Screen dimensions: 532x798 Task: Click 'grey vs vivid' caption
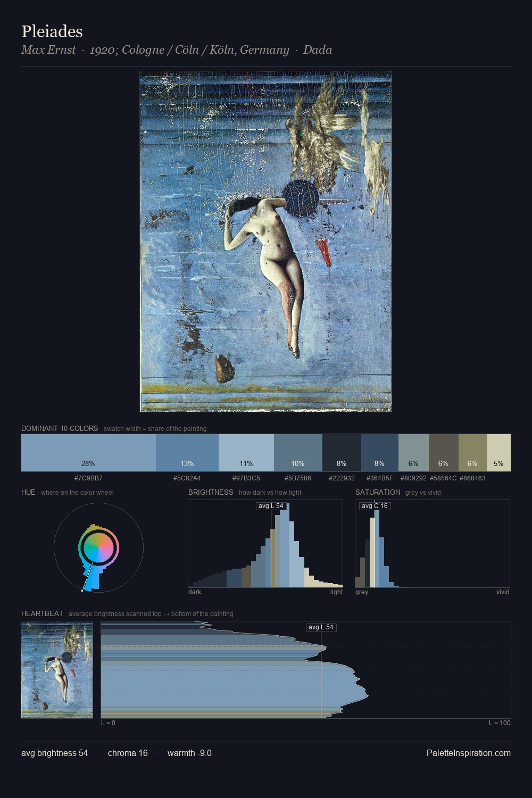[x=423, y=493]
